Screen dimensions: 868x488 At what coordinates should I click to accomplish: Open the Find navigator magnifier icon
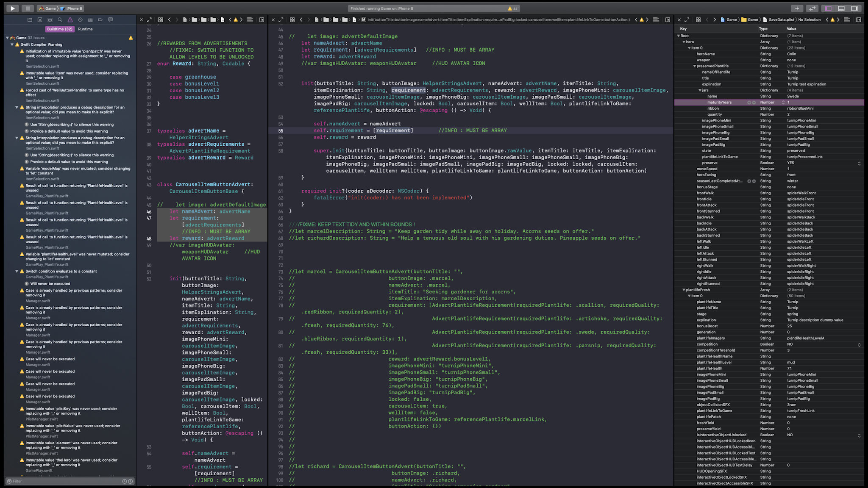tap(60, 19)
